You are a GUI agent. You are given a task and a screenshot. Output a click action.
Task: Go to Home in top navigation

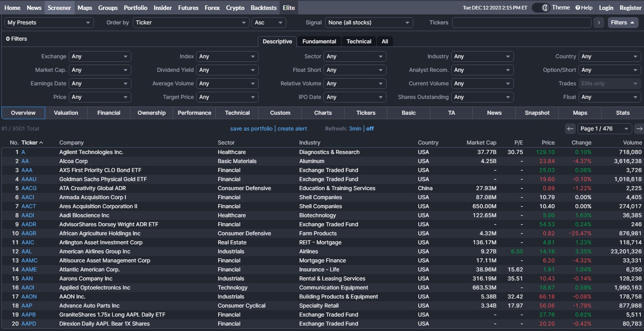point(12,8)
